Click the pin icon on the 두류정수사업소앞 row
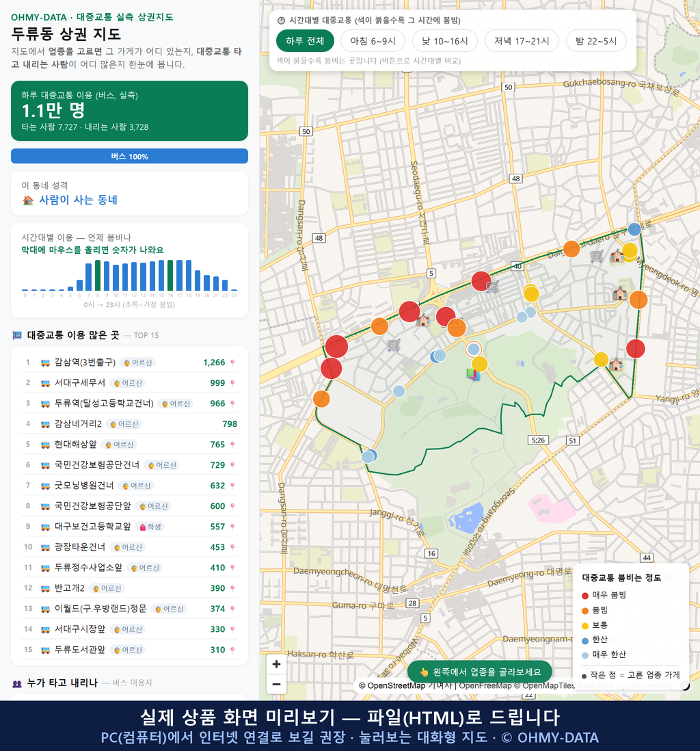Viewport: 700px width, 751px height. (x=232, y=568)
